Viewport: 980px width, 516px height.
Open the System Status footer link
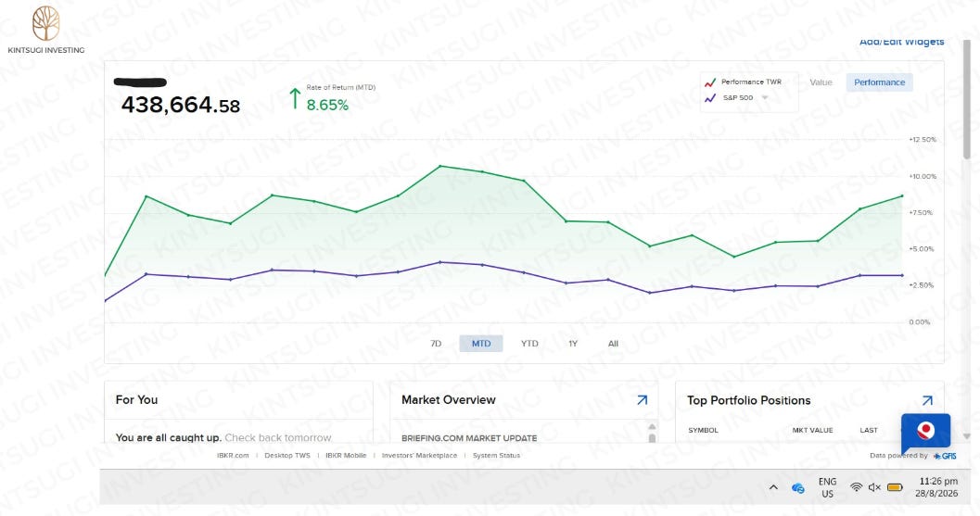[x=496, y=456]
